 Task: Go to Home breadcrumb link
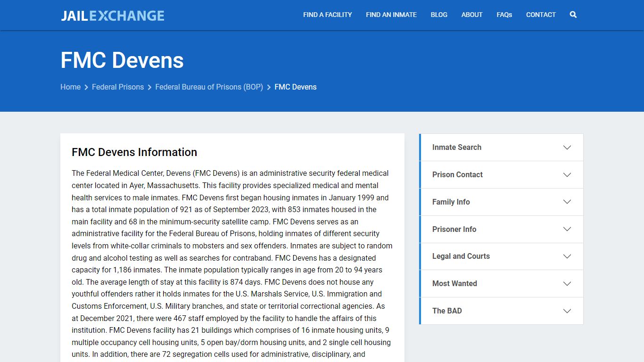(x=70, y=87)
